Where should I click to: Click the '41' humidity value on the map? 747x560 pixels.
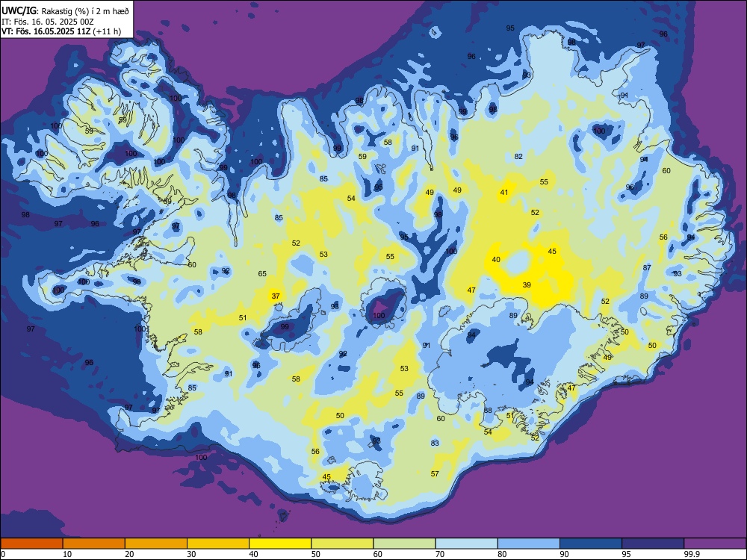(504, 193)
